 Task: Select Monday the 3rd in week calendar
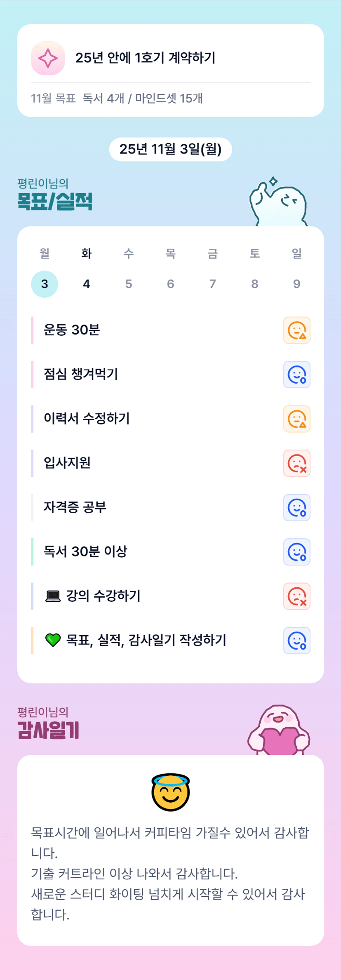[x=45, y=284]
